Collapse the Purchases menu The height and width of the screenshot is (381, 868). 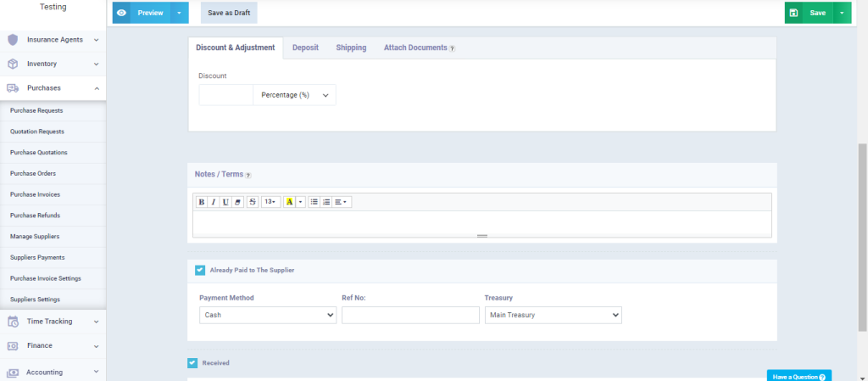click(97, 88)
